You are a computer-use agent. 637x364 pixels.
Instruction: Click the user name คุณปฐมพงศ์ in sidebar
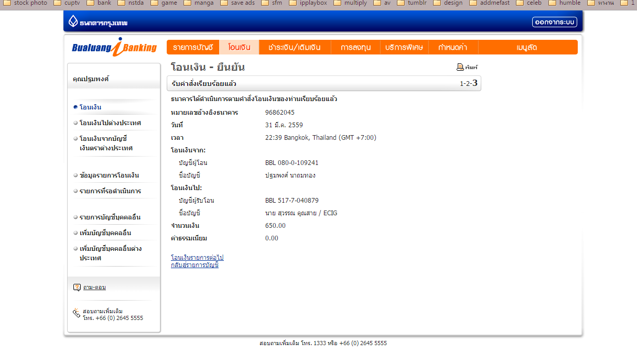pos(91,79)
